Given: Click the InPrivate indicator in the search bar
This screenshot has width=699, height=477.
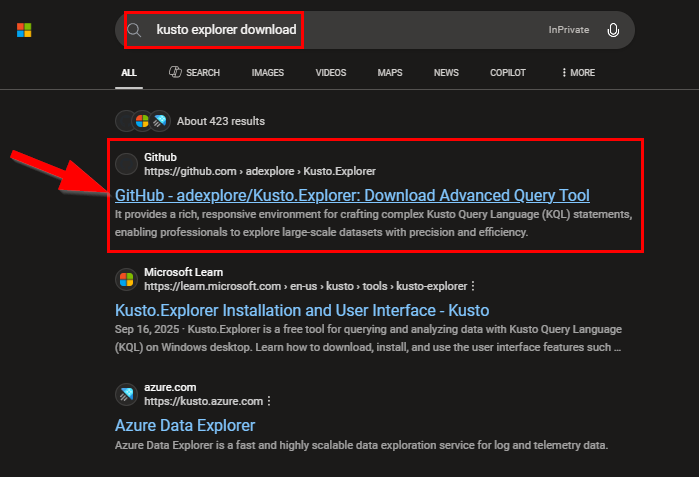Looking at the screenshot, I should [x=568, y=30].
